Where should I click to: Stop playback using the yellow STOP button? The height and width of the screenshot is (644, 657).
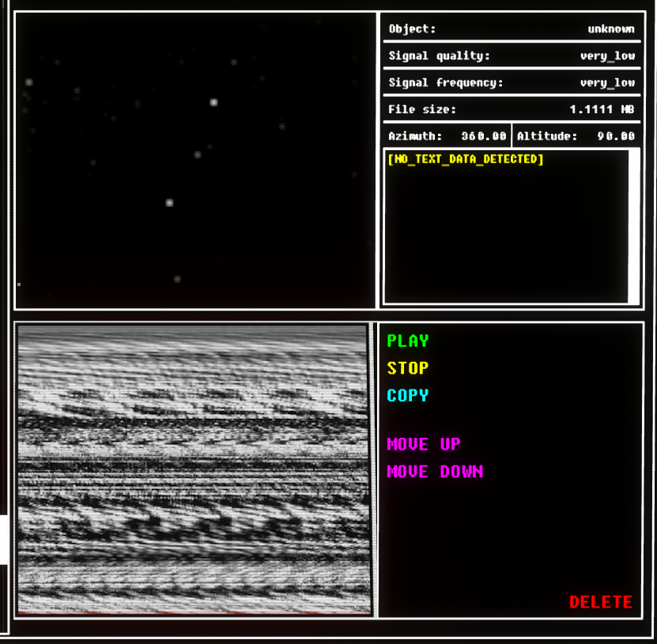(x=407, y=368)
